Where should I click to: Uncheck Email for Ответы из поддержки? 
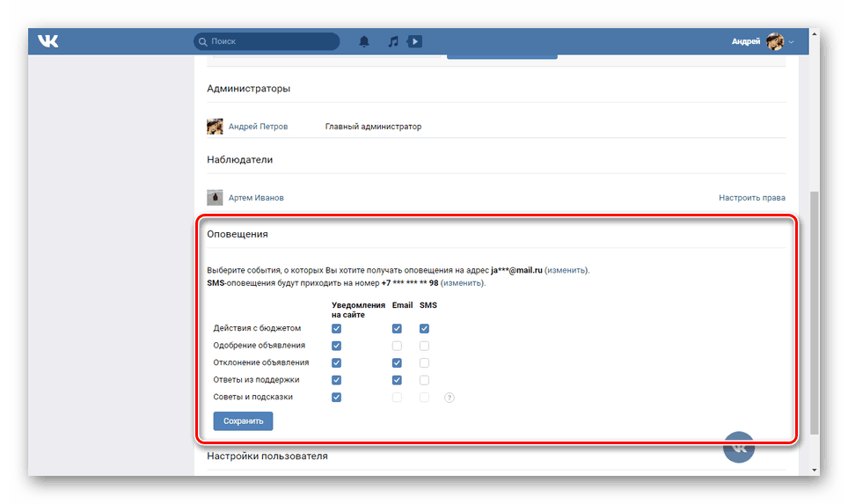click(397, 380)
